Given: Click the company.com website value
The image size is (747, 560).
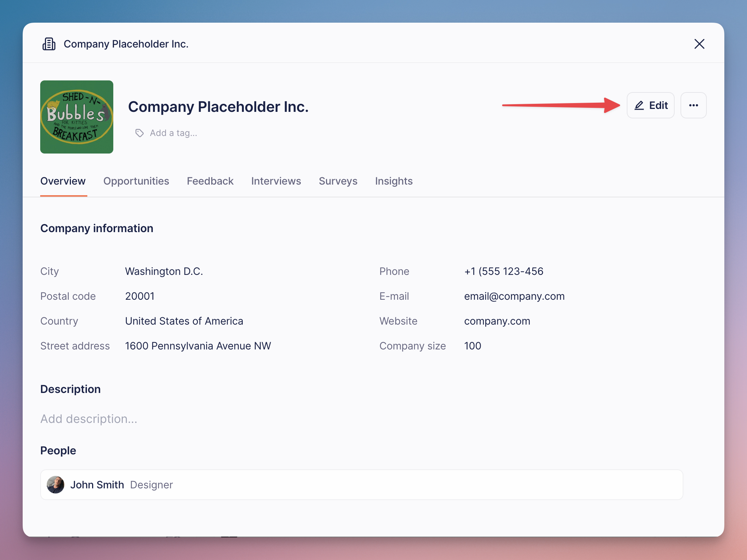Looking at the screenshot, I should [497, 321].
